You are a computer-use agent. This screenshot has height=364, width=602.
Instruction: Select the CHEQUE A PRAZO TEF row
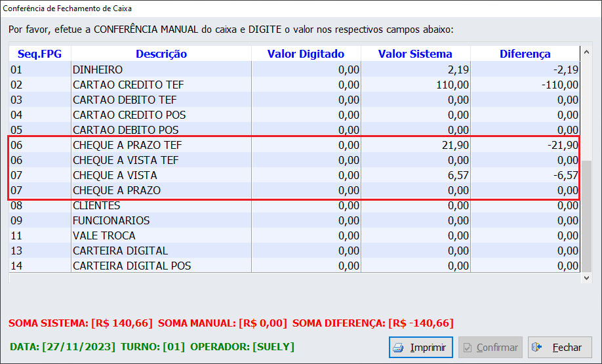126,145
